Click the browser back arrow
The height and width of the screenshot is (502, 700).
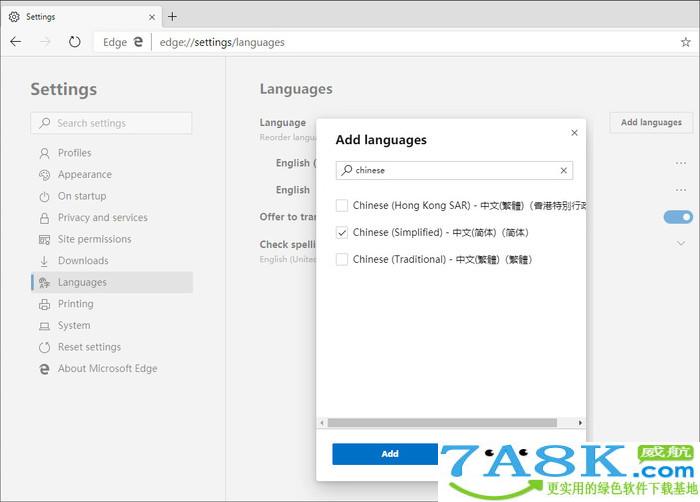pos(16,42)
